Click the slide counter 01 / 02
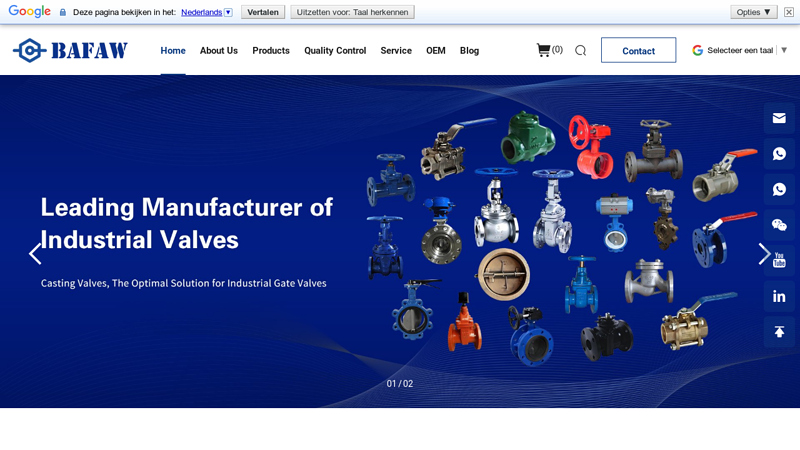The width and height of the screenshot is (800, 450). coord(399,384)
